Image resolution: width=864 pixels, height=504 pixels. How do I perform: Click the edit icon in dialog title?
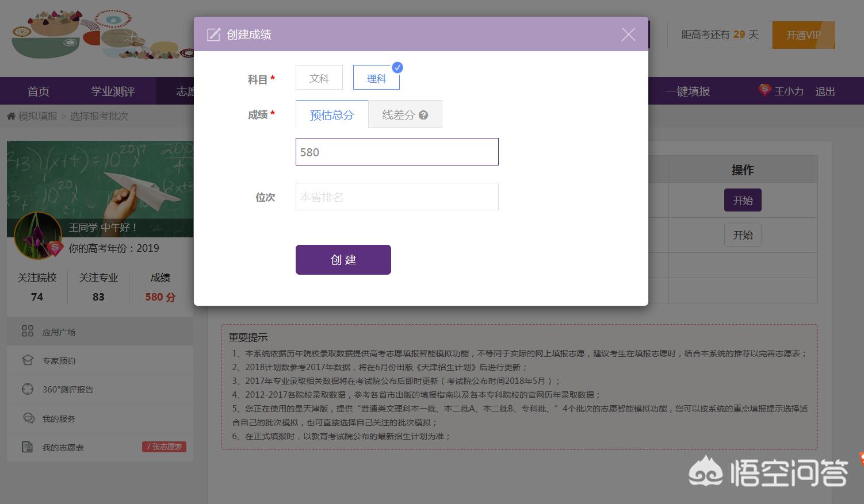[213, 34]
